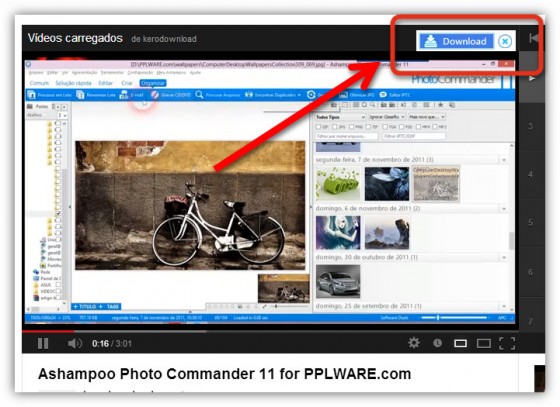This screenshot has width=560, height=407.
Task: Open the video settings gear
Action: (414, 343)
